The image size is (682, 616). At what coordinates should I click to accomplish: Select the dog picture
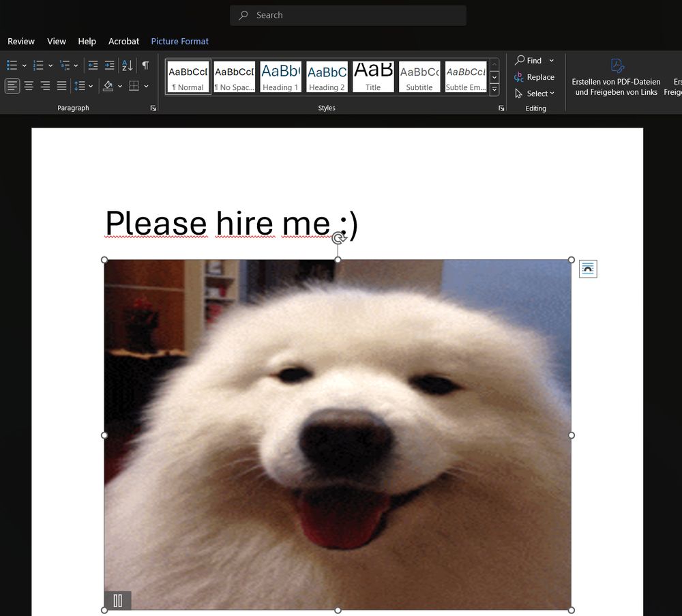(338, 435)
